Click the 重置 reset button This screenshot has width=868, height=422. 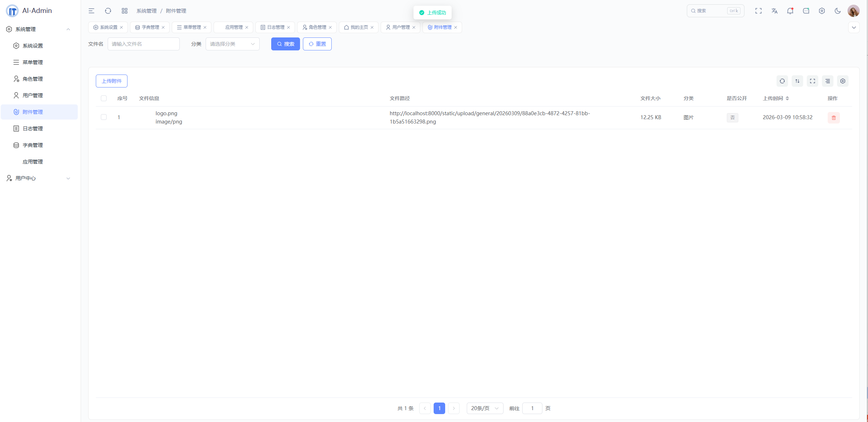pos(317,44)
